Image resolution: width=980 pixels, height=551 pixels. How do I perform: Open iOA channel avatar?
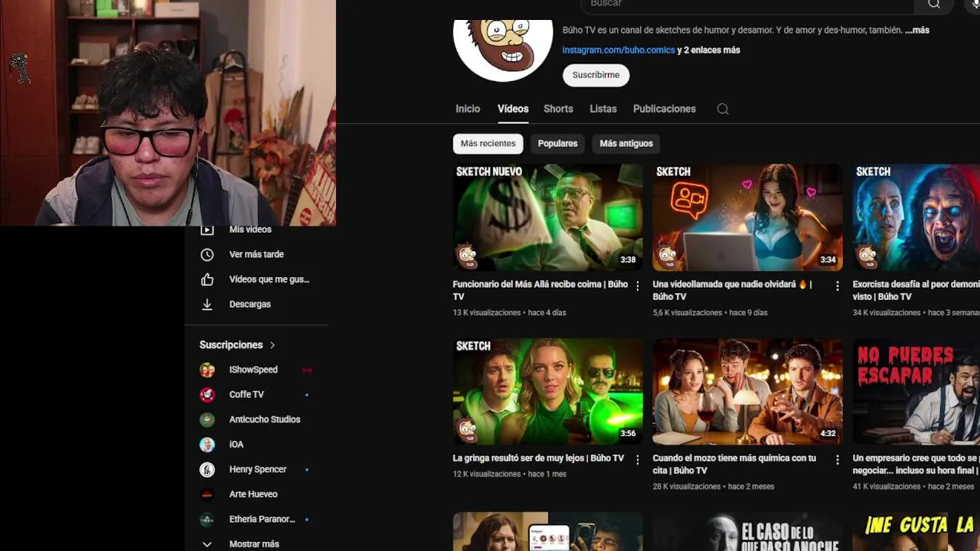tap(207, 444)
